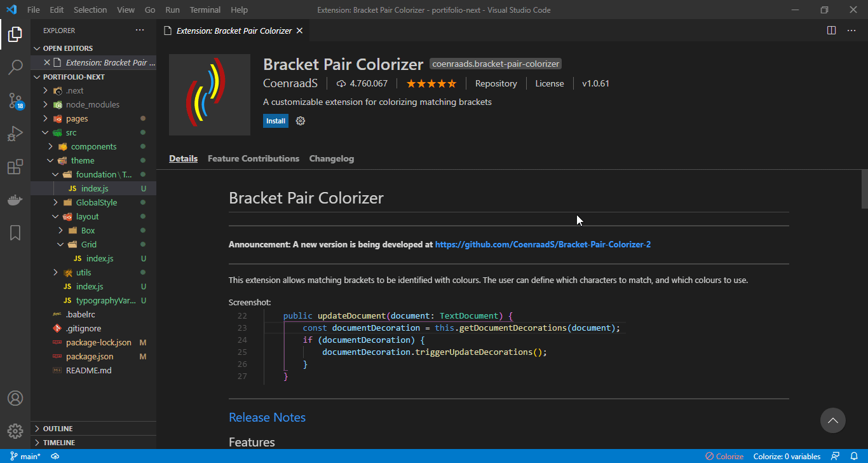The image size is (868, 463).
Task: Open the Selection menu
Action: [90, 10]
